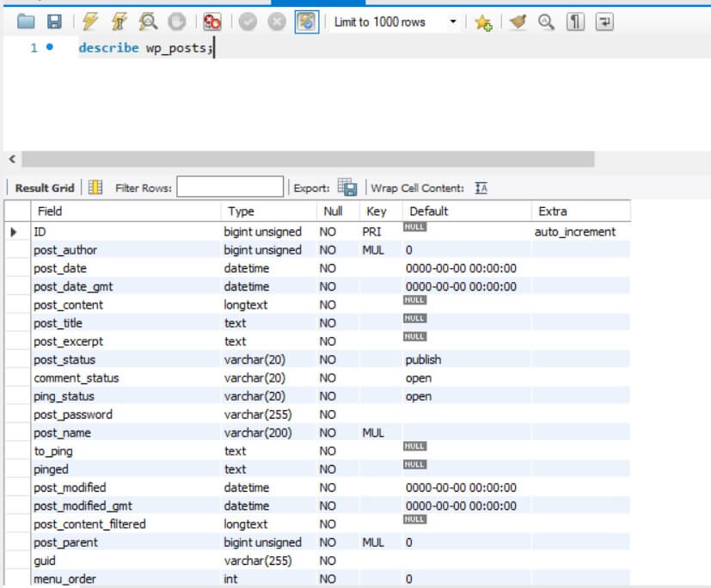Toggle stop-on-error red icon
Viewport: 711px width, 588px height.
(212, 21)
